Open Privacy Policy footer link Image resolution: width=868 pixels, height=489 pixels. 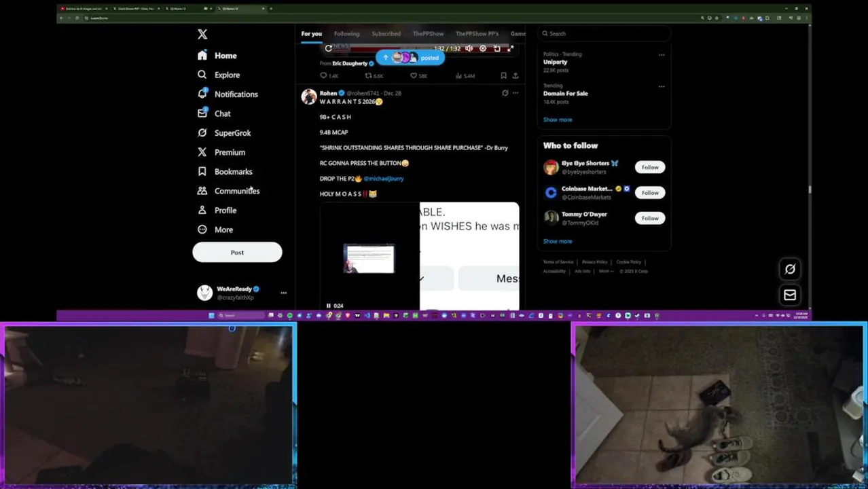point(594,262)
